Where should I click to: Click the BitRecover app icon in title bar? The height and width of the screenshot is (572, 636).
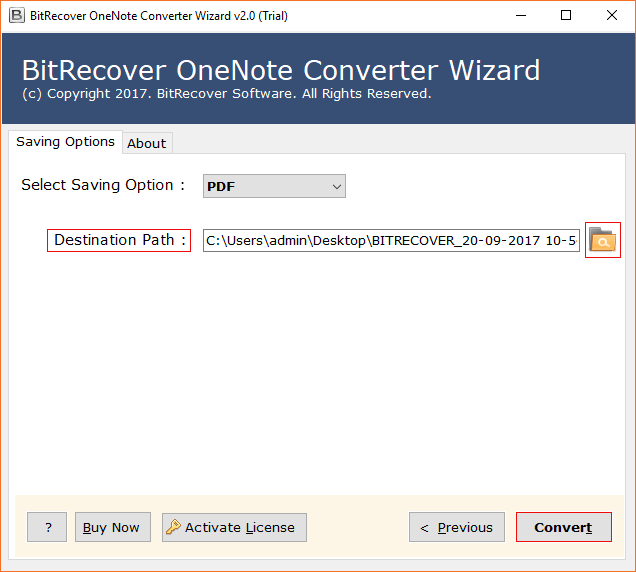pos(17,16)
